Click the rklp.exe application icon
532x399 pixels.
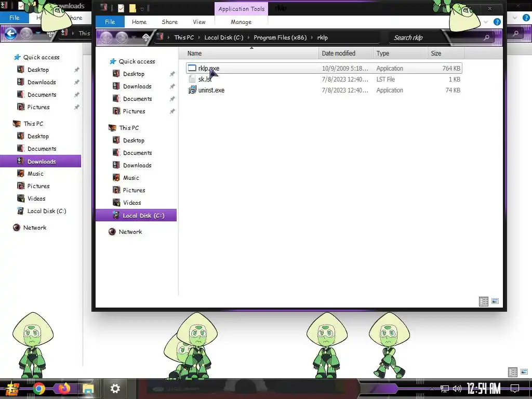(192, 68)
